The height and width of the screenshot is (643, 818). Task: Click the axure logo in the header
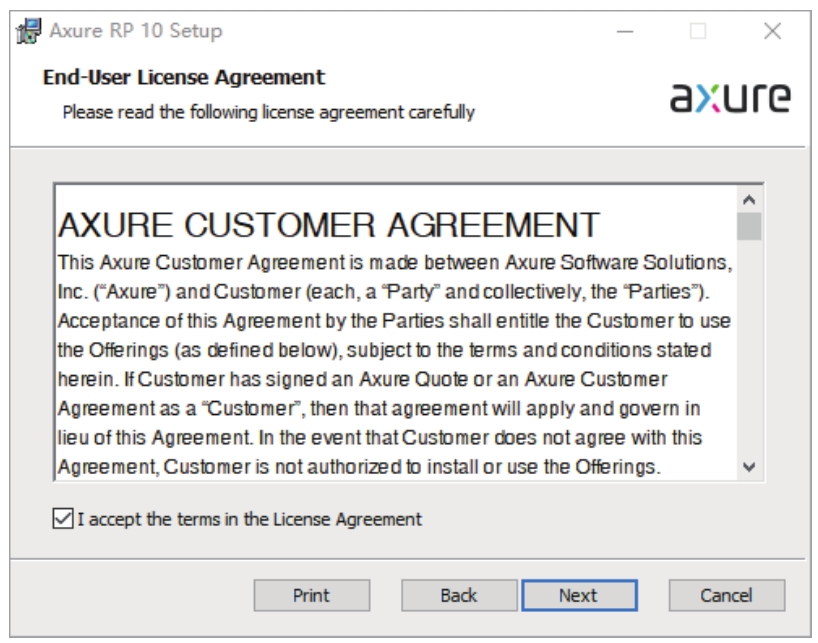click(730, 98)
